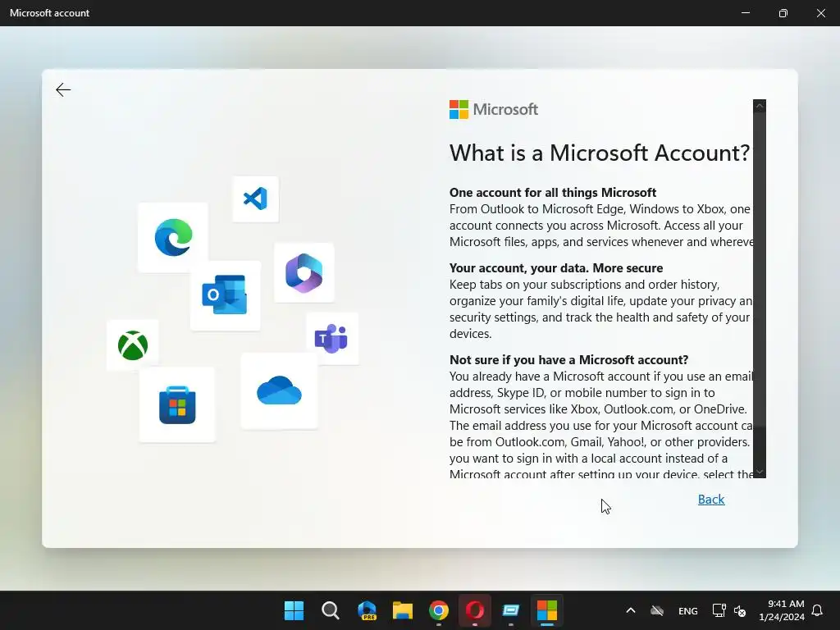Click the OneDrive tray icon
This screenshot has height=630, width=840.
[x=657, y=610]
